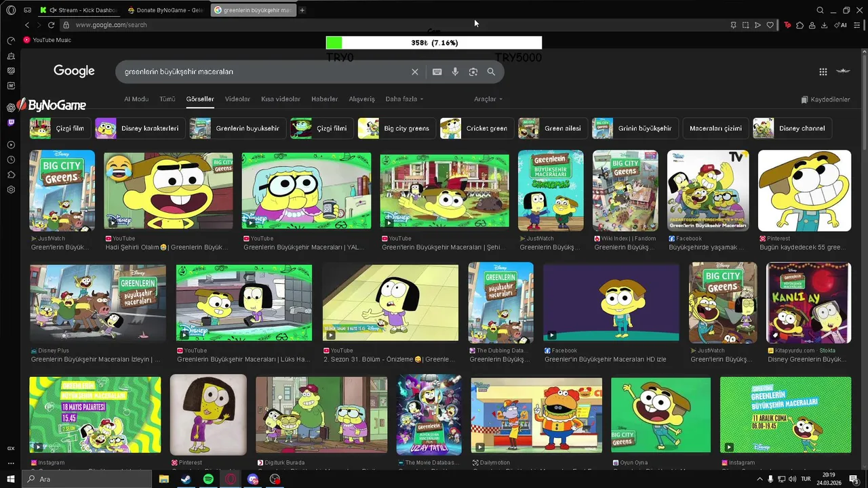Open Google account avatar

(843, 71)
